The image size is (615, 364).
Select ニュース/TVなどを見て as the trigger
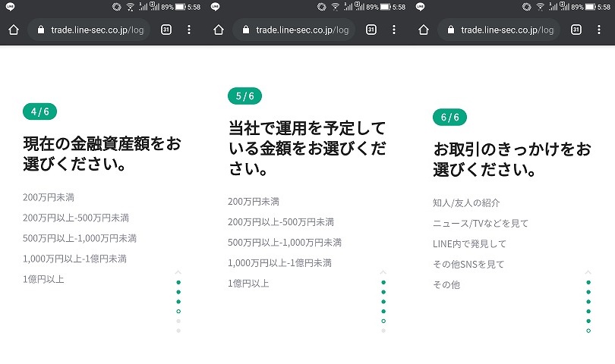pyautogui.click(x=481, y=224)
